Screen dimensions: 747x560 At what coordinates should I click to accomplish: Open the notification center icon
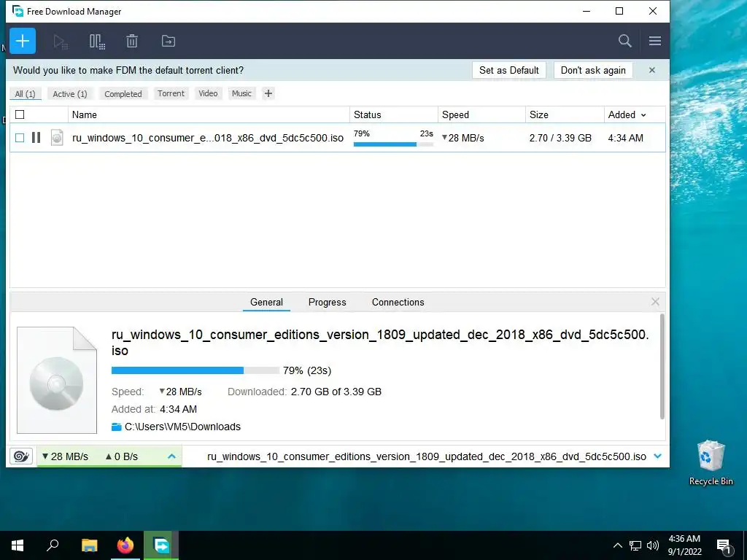click(724, 547)
